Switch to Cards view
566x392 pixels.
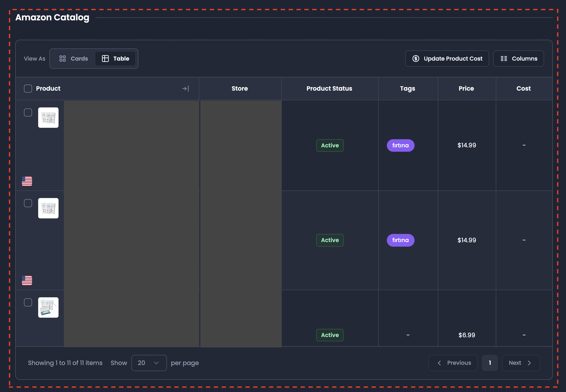click(74, 59)
